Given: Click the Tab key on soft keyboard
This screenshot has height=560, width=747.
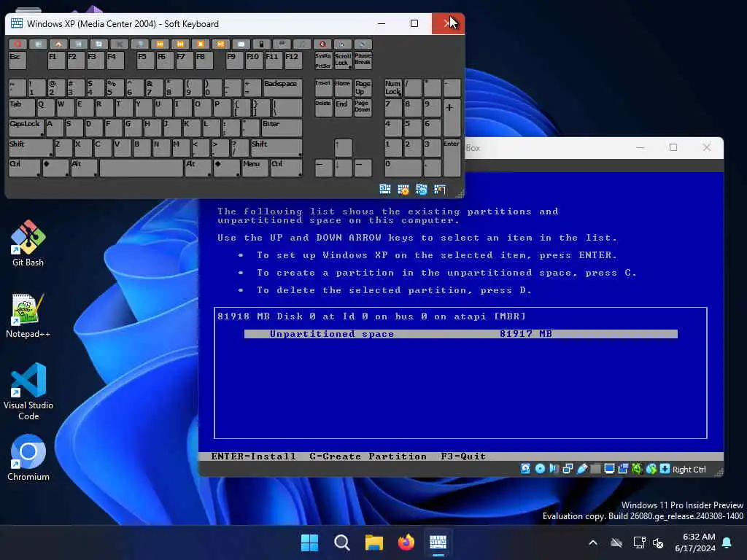Looking at the screenshot, I should (21, 108).
